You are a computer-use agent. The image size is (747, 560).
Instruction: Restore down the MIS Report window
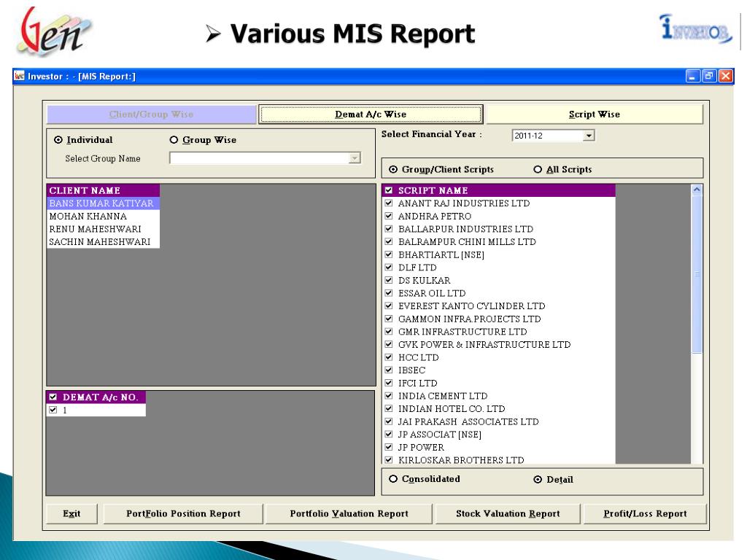pos(709,76)
